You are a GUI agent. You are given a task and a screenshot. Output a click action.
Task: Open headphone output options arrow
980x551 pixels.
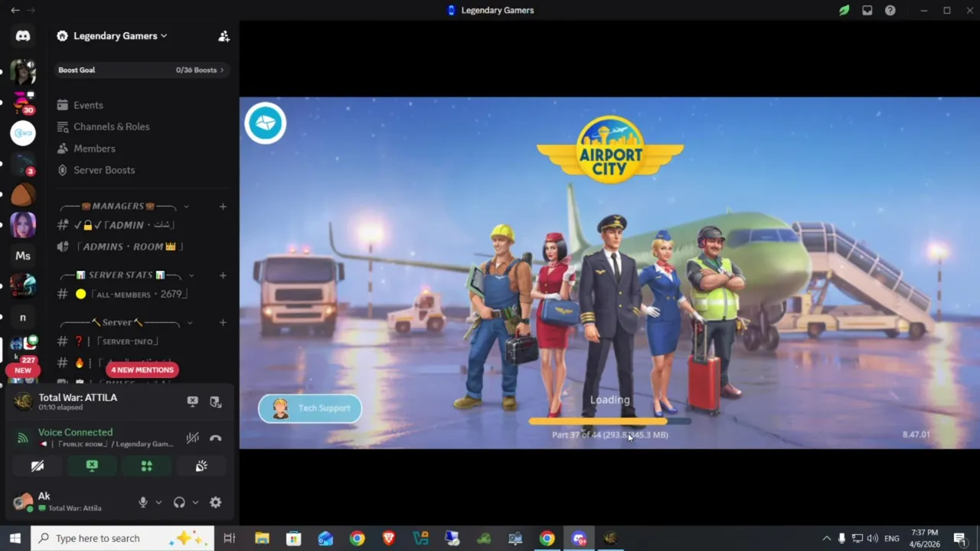click(x=195, y=502)
